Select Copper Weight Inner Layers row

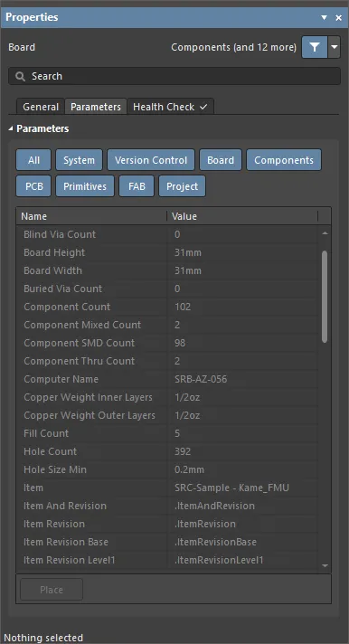click(x=167, y=397)
